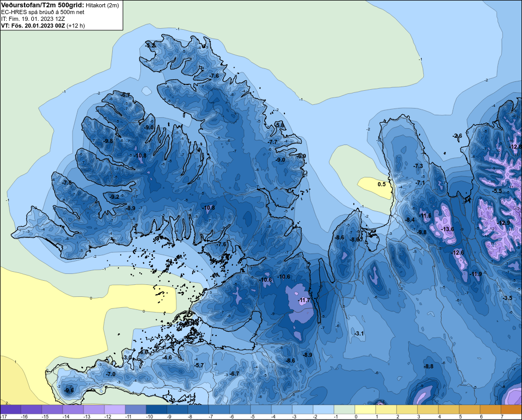Click the legend label '4'
This screenshot has width=522, height=420.
tap(440, 417)
